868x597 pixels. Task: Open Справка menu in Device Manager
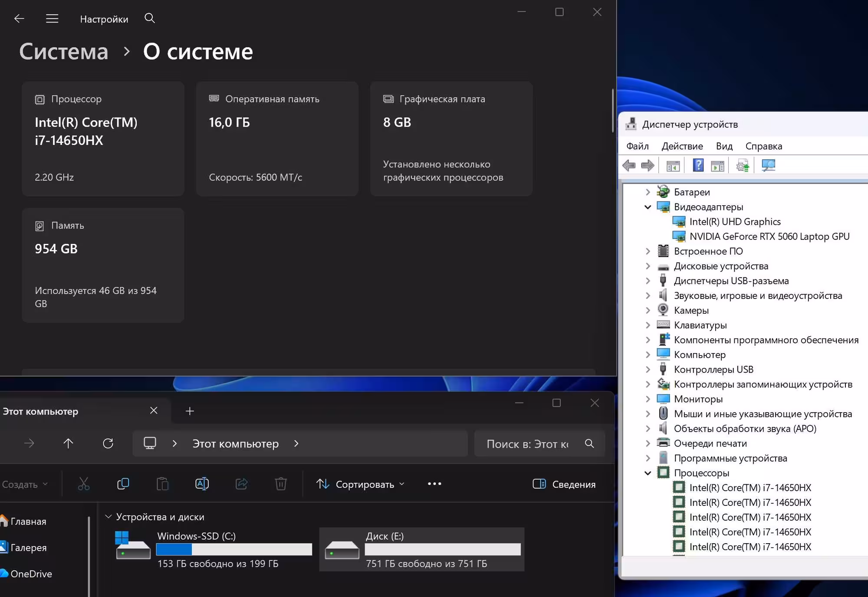click(764, 146)
